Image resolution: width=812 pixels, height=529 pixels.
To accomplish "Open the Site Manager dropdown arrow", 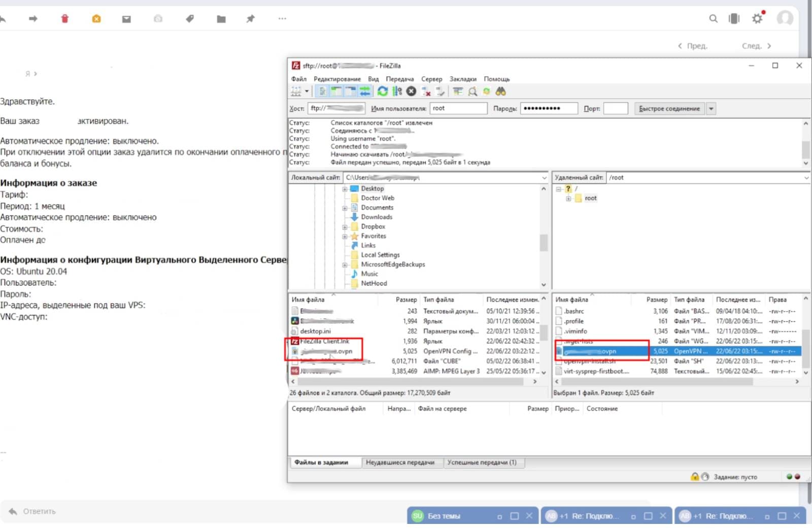I will point(307,91).
